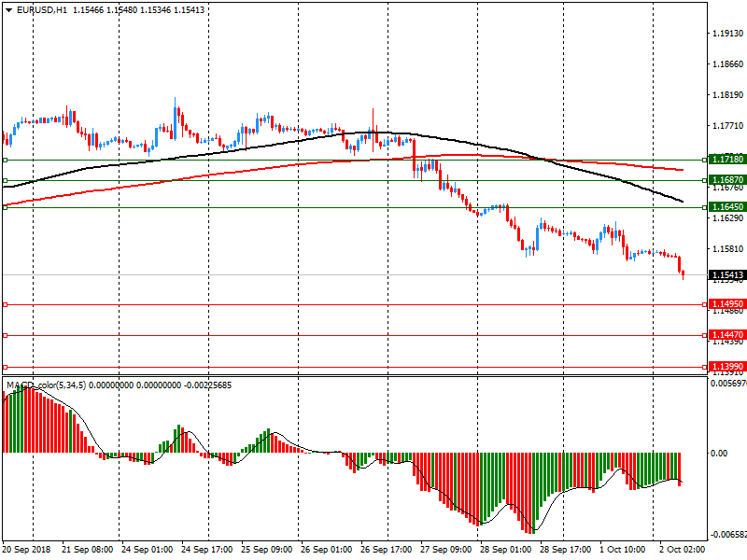Select the MACD_color(5,34,5) indicator label

46,385
